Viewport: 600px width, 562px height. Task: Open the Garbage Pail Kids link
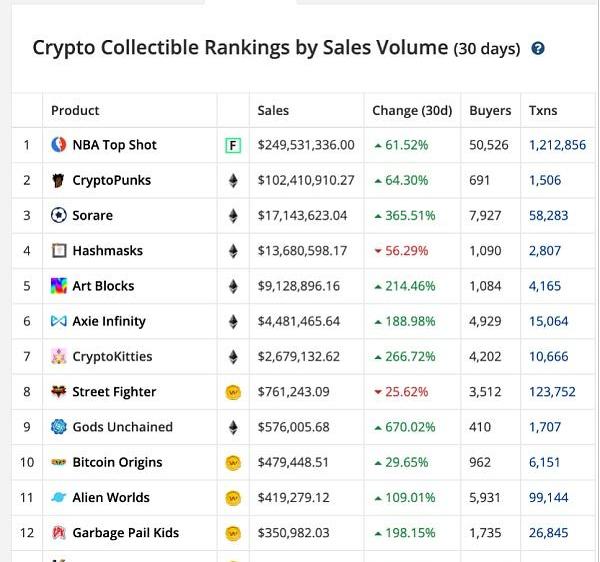(x=125, y=533)
